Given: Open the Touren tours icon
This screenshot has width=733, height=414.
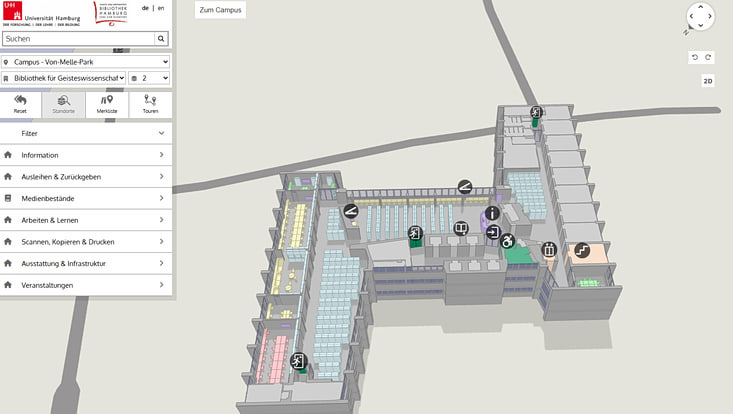Looking at the screenshot, I should click(x=150, y=104).
